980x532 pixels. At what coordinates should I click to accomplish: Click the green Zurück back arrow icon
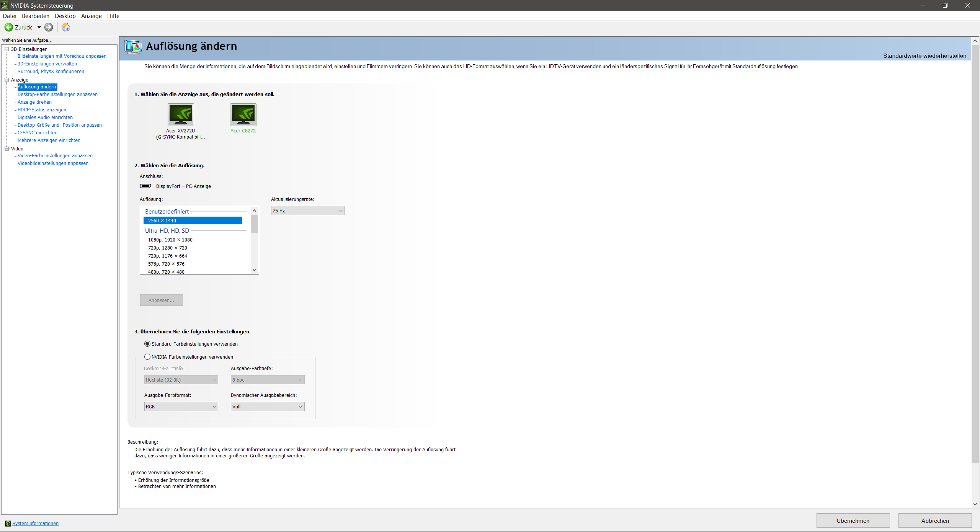pos(8,27)
